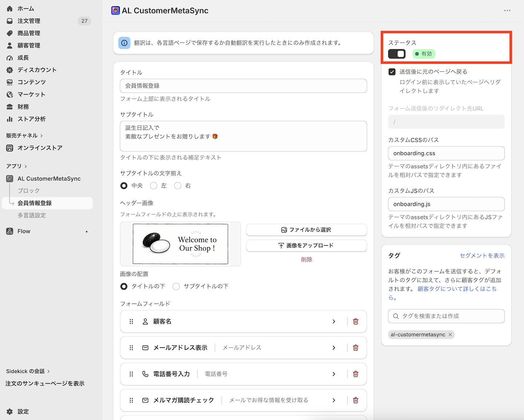The height and width of the screenshot is (420, 524).
Task: Click drag handle of メールアドレス表示 row
Action: [x=131, y=348]
